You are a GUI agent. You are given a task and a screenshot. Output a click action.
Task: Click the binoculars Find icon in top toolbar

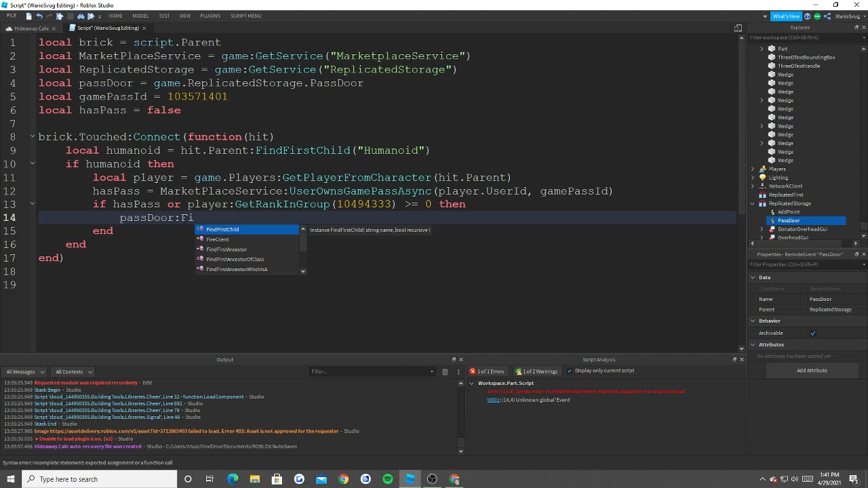point(81,16)
